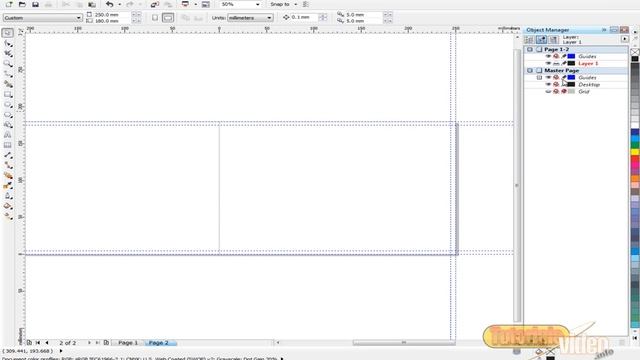Select the Basic Shapes tool
Screen dimensions: 640x360
pyautogui.click(x=8, y=125)
